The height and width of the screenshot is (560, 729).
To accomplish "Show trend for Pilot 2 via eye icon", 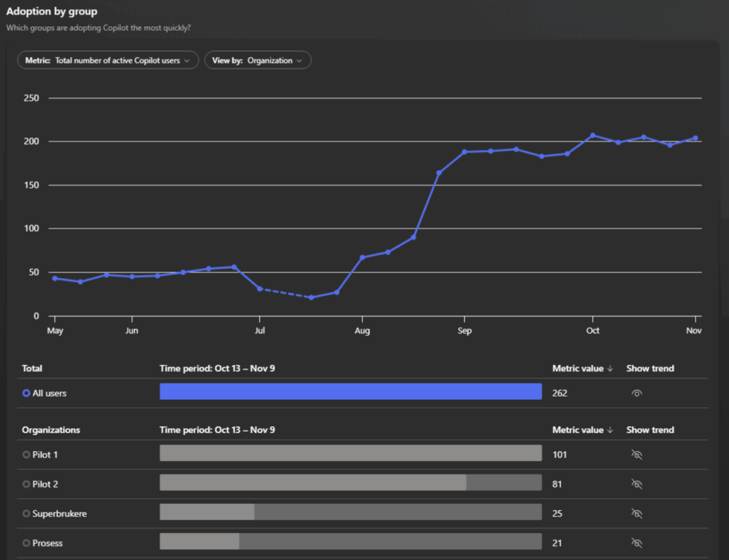I will 637,484.
